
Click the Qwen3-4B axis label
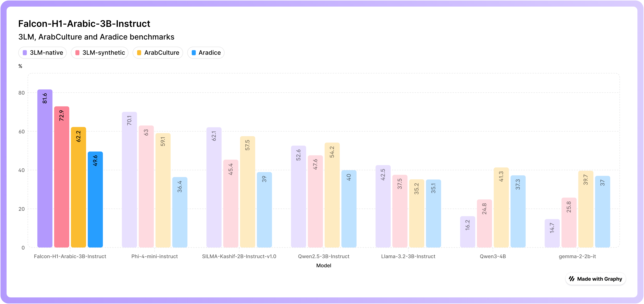(492, 256)
